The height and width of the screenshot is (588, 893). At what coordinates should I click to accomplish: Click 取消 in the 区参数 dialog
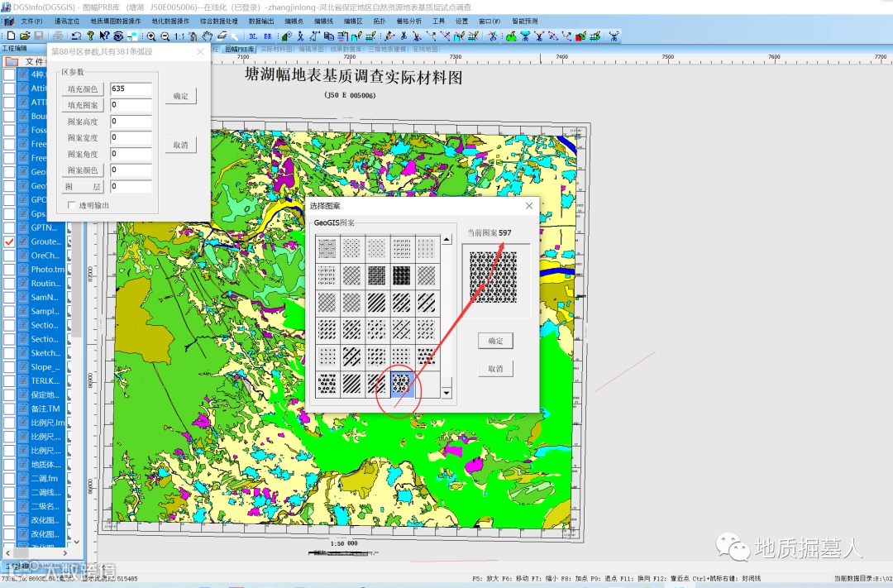180,145
